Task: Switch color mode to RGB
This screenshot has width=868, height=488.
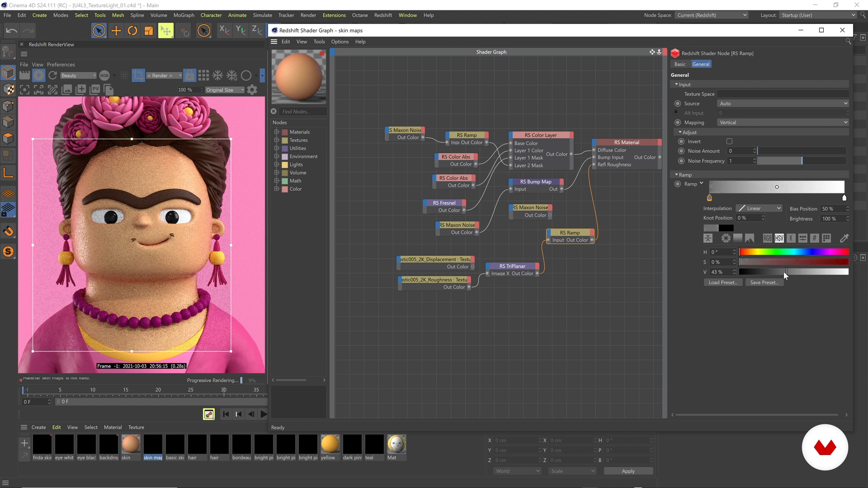Action: click(x=767, y=238)
